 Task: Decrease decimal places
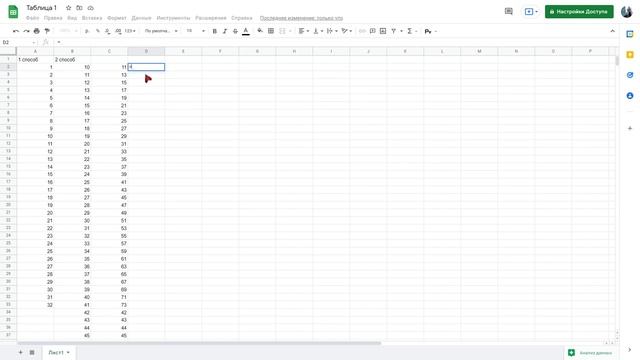(107, 31)
